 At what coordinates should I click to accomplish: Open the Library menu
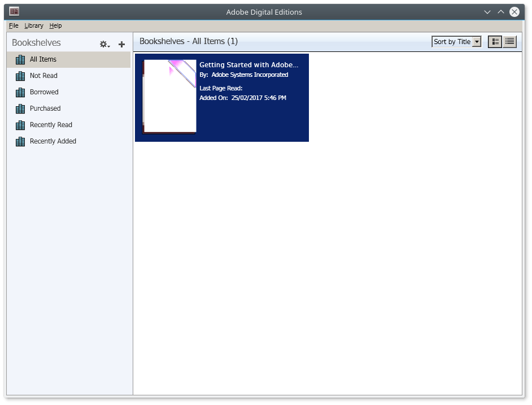pos(34,25)
